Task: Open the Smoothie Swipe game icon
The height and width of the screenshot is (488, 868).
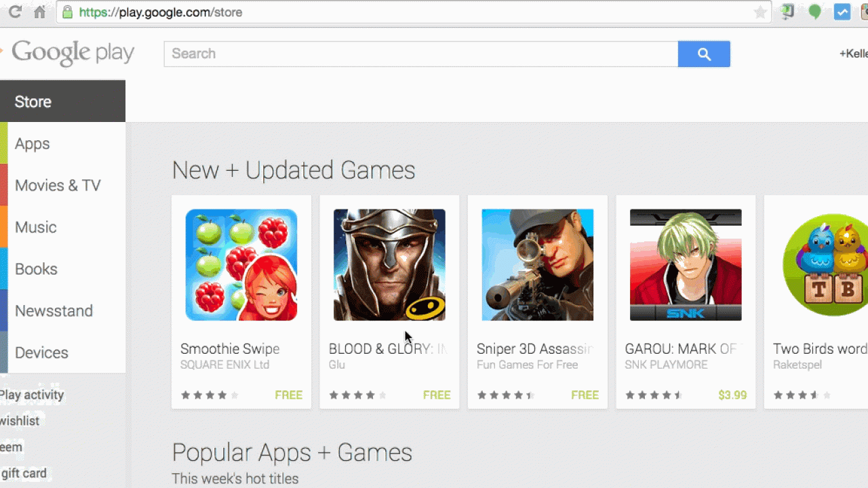Action: coord(241,265)
